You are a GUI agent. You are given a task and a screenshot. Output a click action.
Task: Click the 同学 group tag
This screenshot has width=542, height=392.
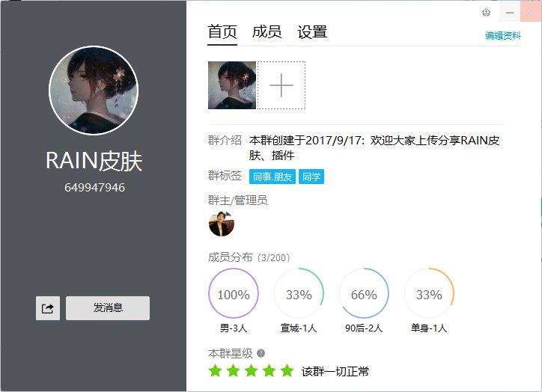[311, 177]
